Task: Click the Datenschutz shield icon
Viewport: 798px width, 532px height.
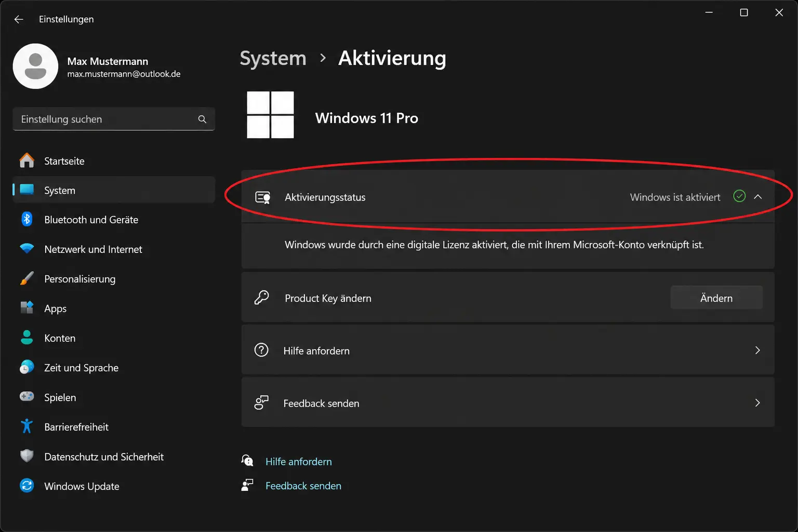Action: coord(27,456)
